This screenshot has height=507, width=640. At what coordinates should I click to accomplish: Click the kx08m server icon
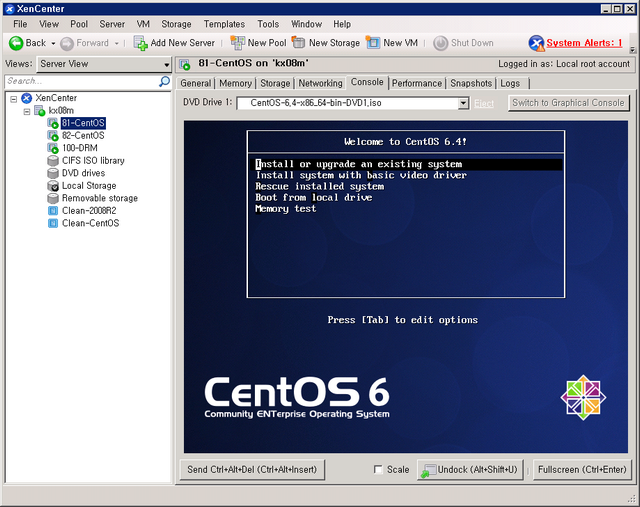40,111
